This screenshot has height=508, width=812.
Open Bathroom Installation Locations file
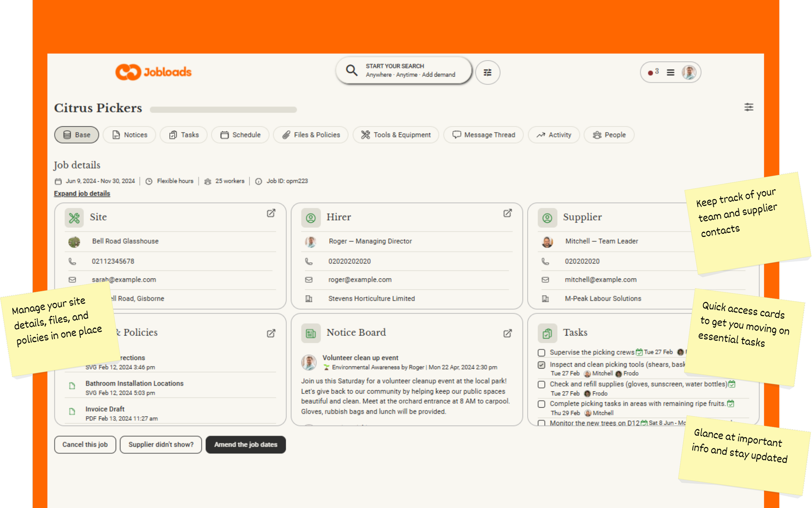click(x=134, y=383)
